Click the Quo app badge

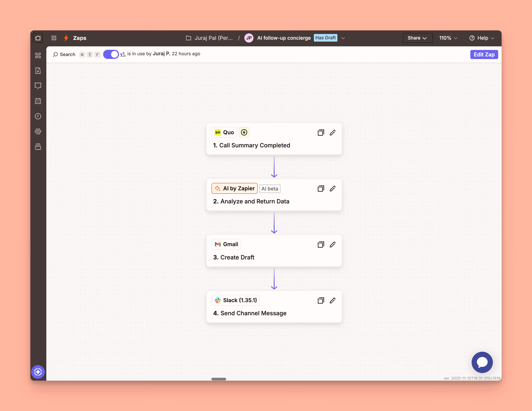(x=224, y=132)
